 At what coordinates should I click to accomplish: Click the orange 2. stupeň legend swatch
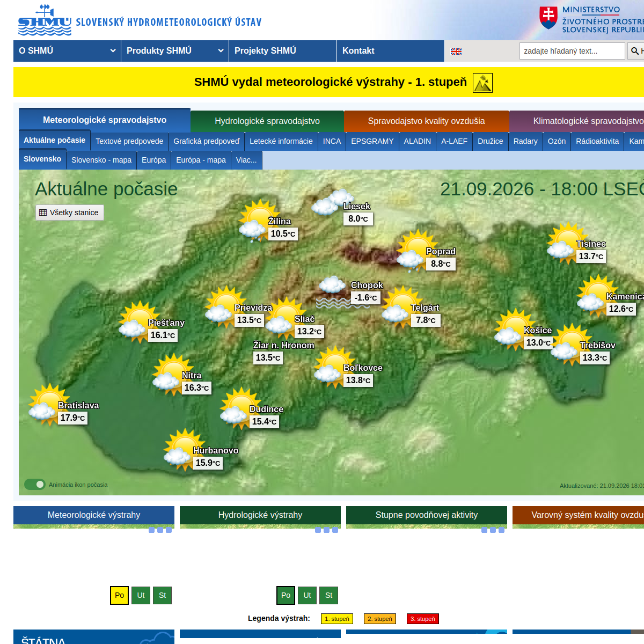(380, 619)
